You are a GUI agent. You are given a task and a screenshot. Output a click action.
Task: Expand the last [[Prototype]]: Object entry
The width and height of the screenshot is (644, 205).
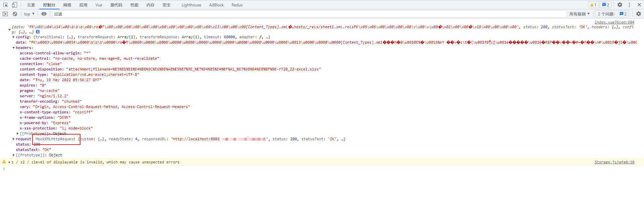(x=14, y=155)
